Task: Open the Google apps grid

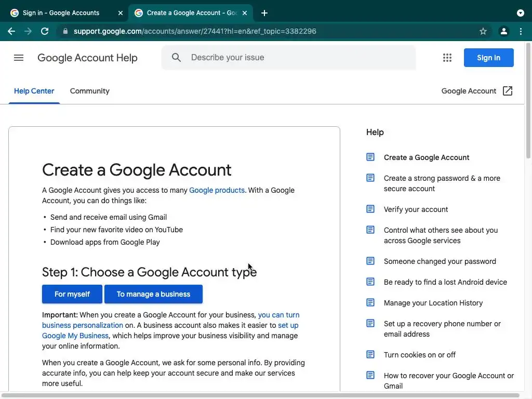Action: tap(447, 58)
